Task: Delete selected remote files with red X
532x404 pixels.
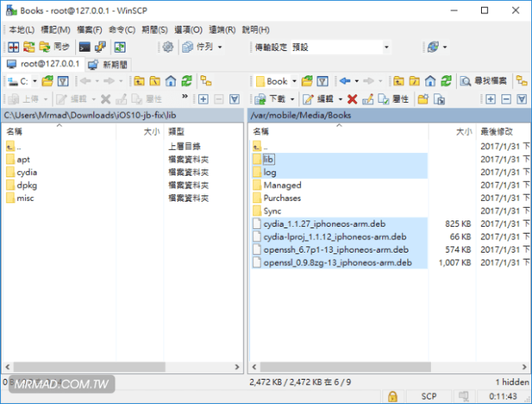Action: point(353,99)
